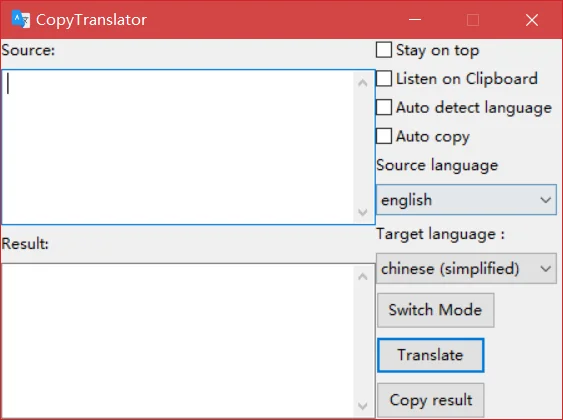
Task: Click the chevron arrow of english combo box
Action: click(546, 200)
